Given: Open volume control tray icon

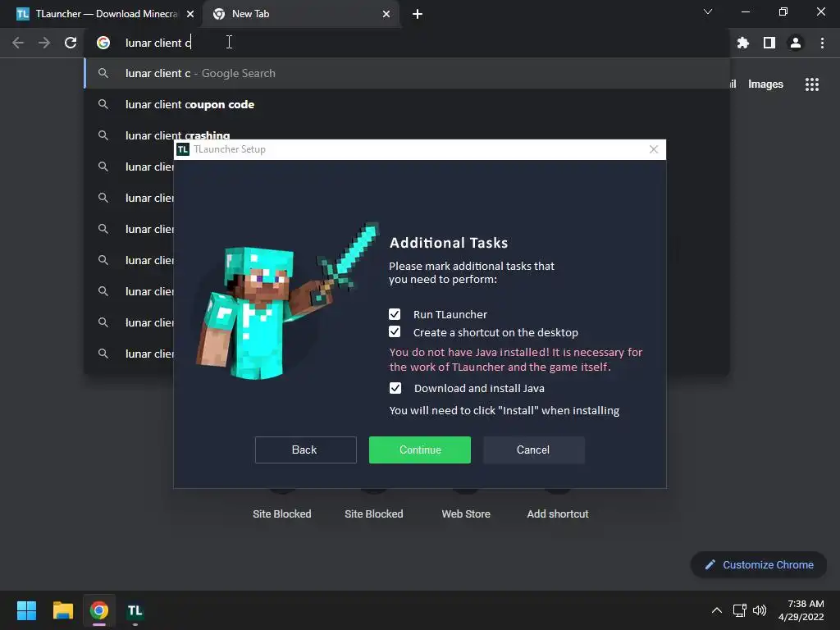Looking at the screenshot, I should coord(760,610).
